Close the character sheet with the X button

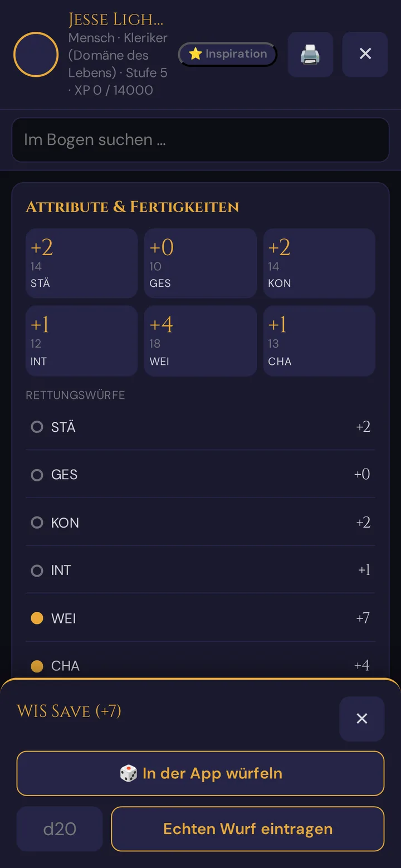pos(365,54)
